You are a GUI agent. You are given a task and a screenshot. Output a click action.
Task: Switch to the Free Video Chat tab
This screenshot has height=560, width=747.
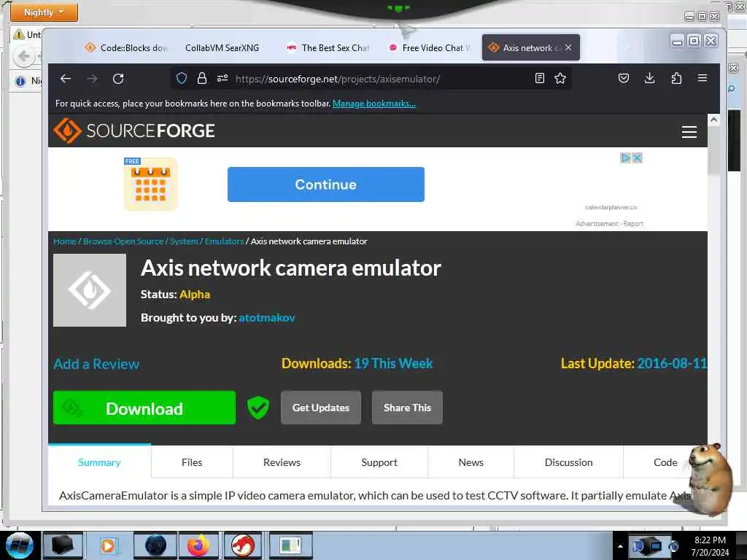pyautogui.click(x=430, y=47)
